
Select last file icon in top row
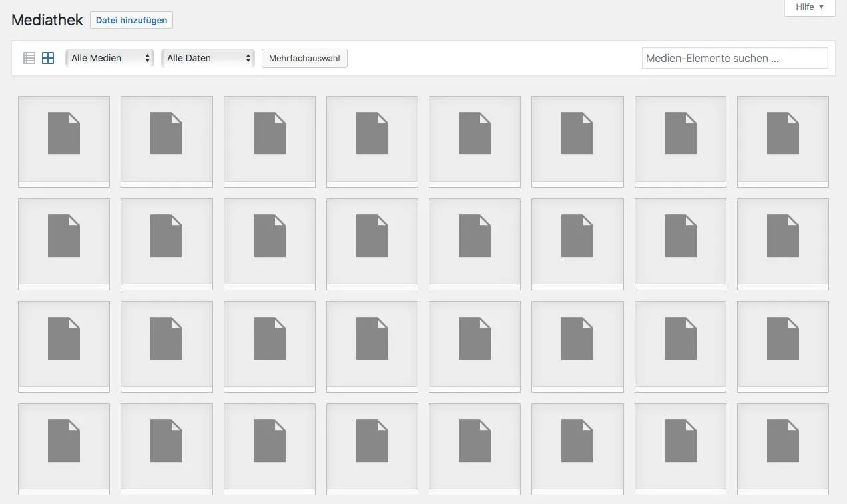[783, 142]
